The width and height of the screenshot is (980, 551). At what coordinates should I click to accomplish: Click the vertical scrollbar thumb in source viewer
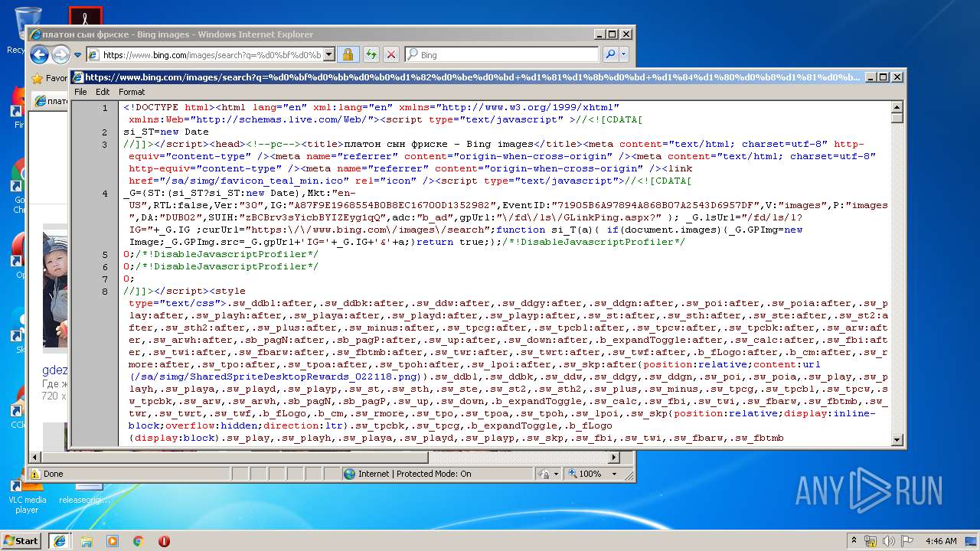(897, 117)
